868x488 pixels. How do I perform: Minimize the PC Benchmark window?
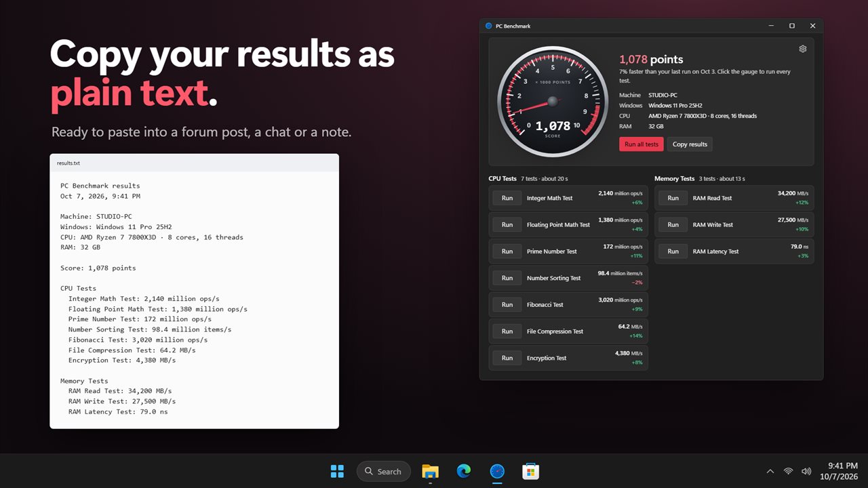[771, 26]
